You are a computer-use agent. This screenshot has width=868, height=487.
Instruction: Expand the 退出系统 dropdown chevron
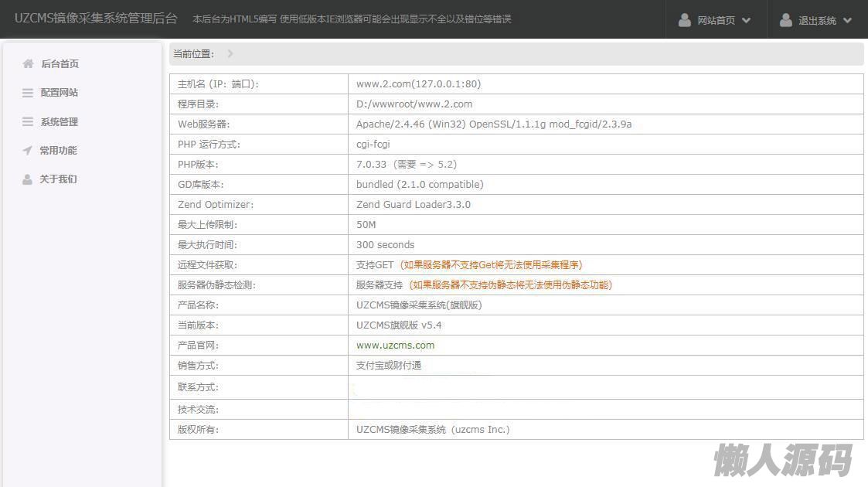tap(847, 21)
